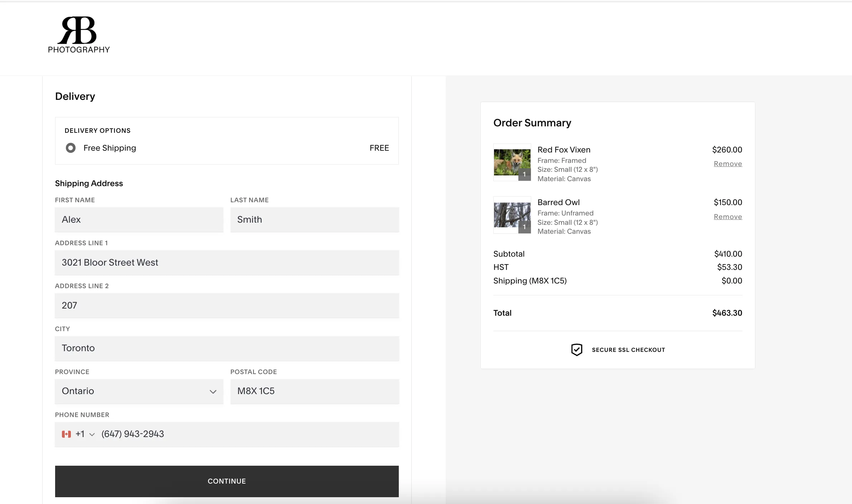Edit the Address Line 1 field

pyautogui.click(x=227, y=262)
